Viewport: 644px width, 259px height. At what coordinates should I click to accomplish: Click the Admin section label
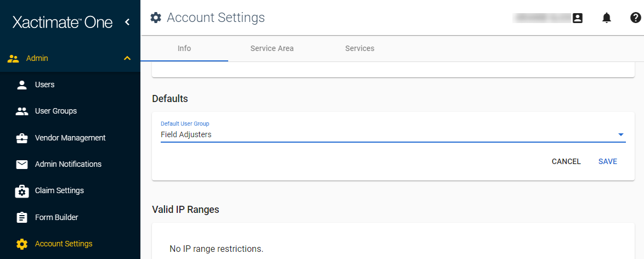37,58
